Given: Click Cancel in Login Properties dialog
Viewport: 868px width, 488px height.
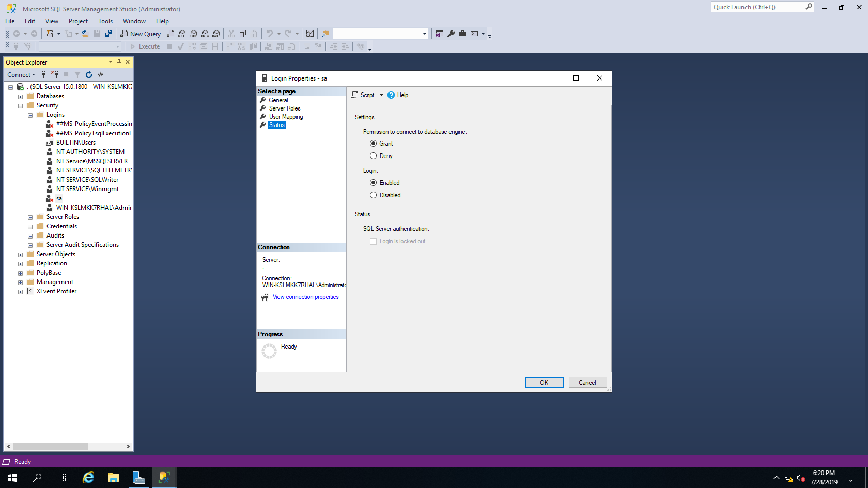Looking at the screenshot, I should click(x=587, y=383).
